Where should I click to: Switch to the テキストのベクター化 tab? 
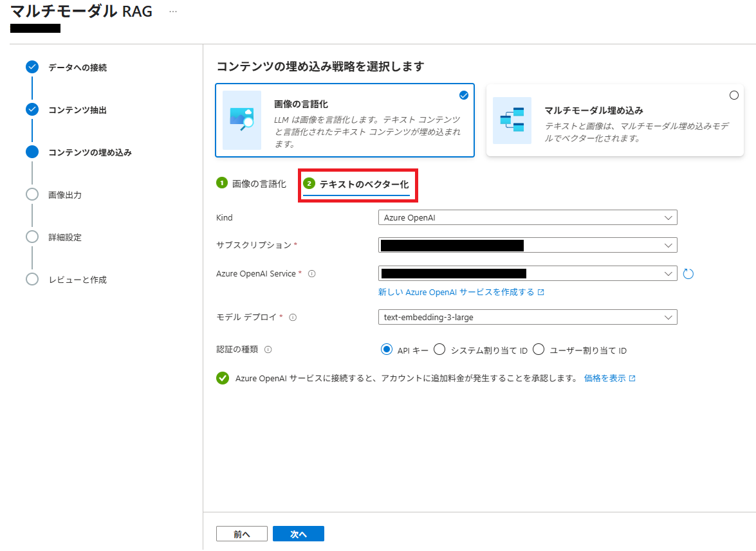pyautogui.click(x=356, y=185)
